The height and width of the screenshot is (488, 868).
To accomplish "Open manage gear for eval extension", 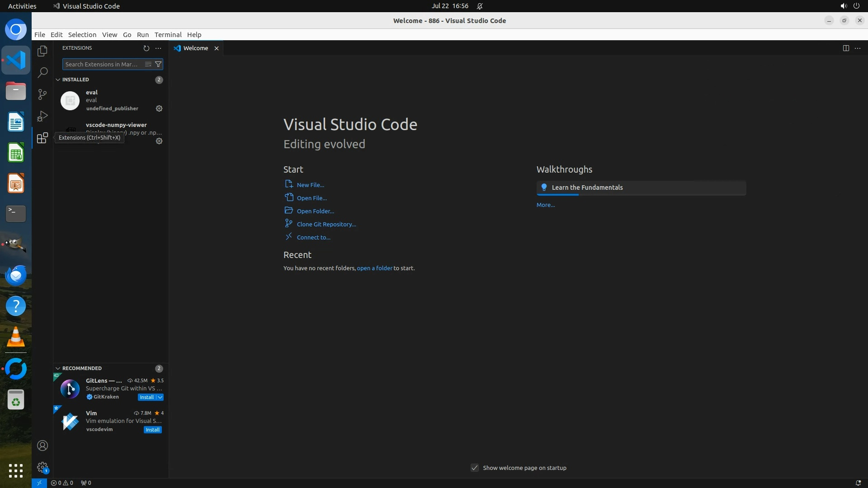I will (x=159, y=108).
